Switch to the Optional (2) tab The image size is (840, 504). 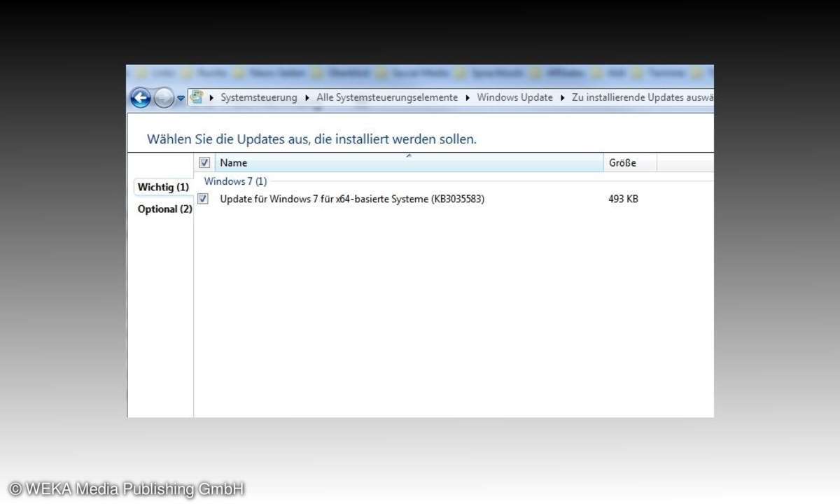pos(164,209)
